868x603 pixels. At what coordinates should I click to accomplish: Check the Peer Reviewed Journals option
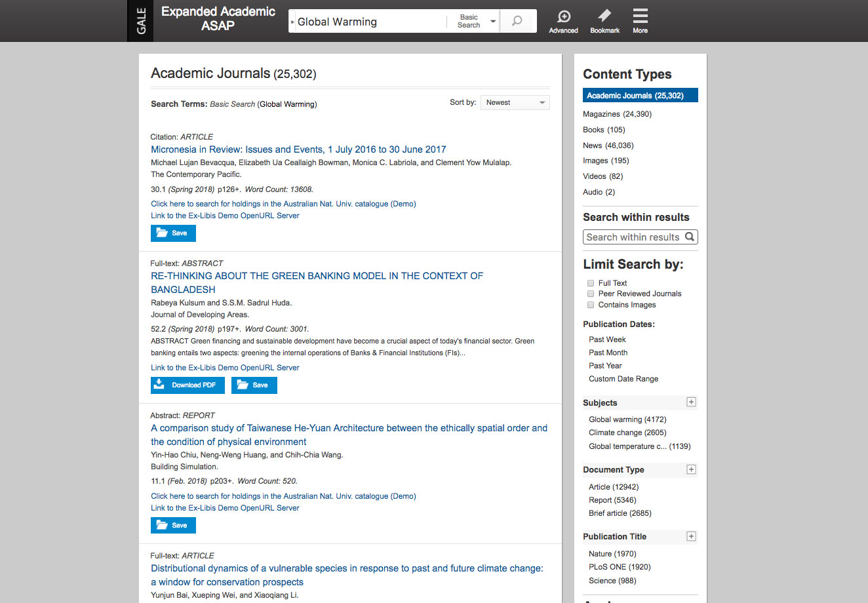[x=591, y=294]
